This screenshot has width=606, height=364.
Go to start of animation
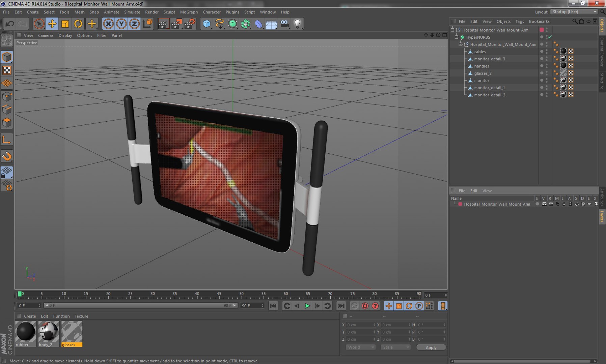click(x=273, y=306)
